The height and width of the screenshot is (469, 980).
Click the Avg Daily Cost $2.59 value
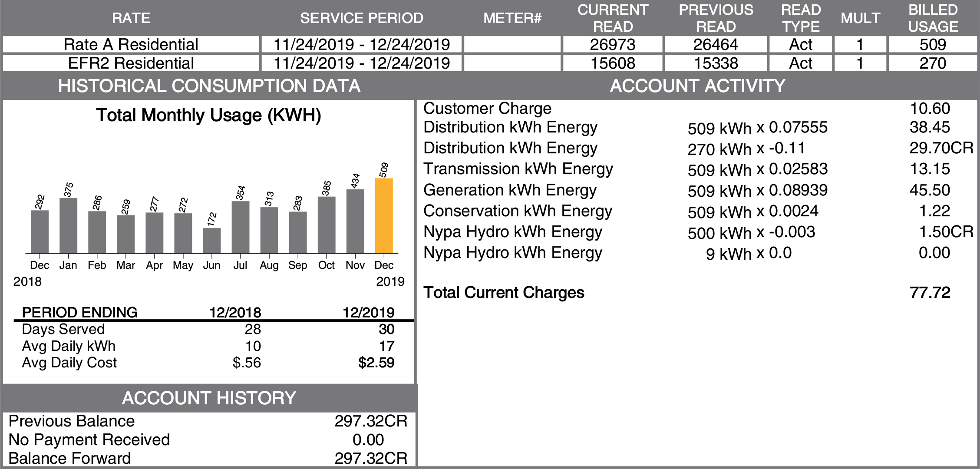pyautogui.click(x=376, y=363)
